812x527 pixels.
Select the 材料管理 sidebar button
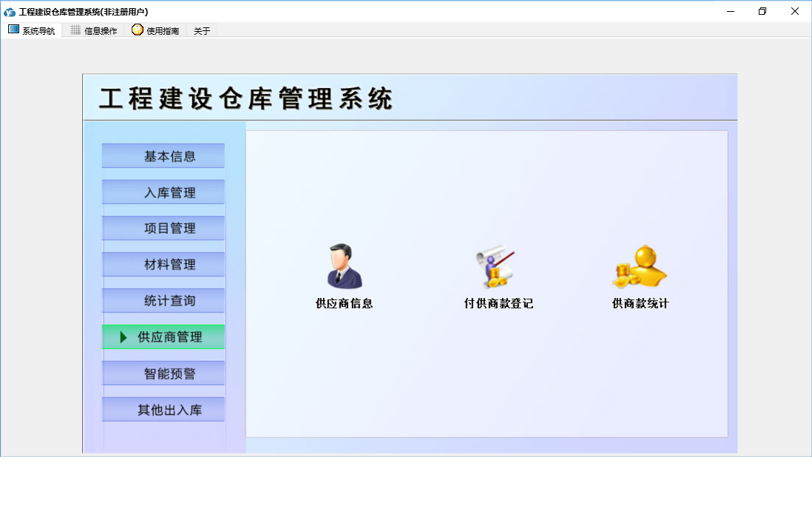[x=163, y=265]
